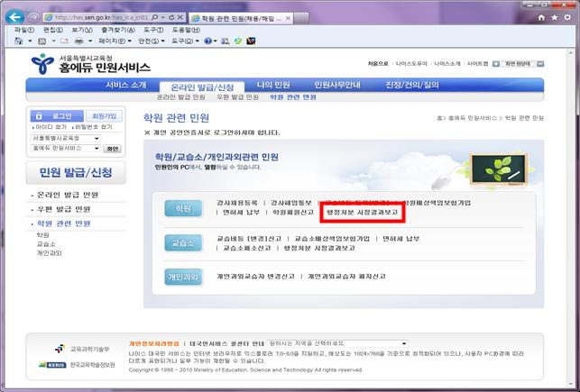Click the blue 개인과외 category button
Screen dimensions: 580x392
[x=183, y=277]
